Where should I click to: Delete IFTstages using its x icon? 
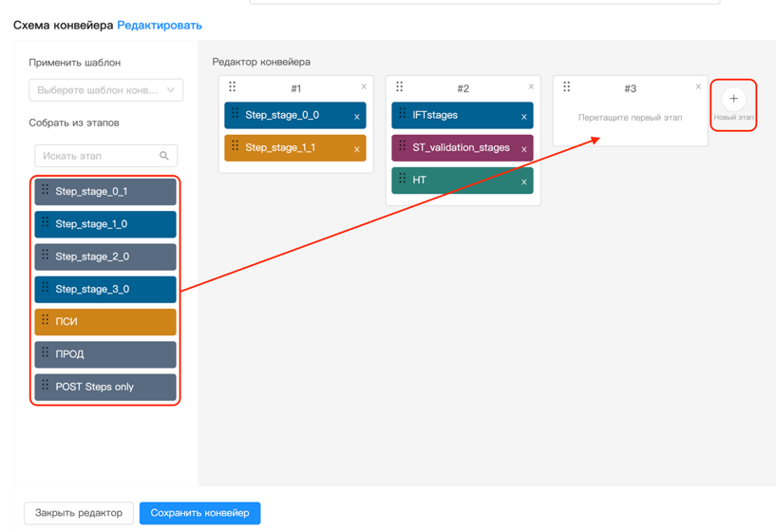[x=524, y=117]
